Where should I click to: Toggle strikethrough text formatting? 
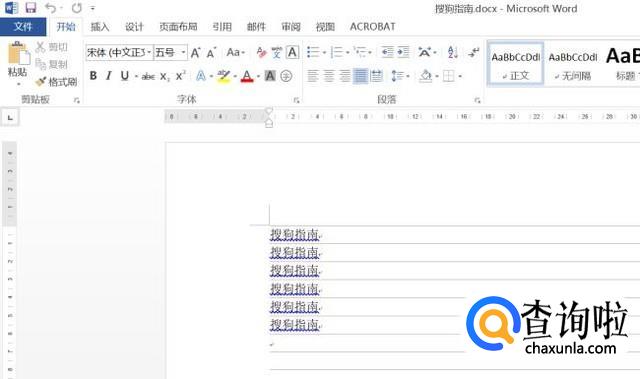(x=148, y=76)
